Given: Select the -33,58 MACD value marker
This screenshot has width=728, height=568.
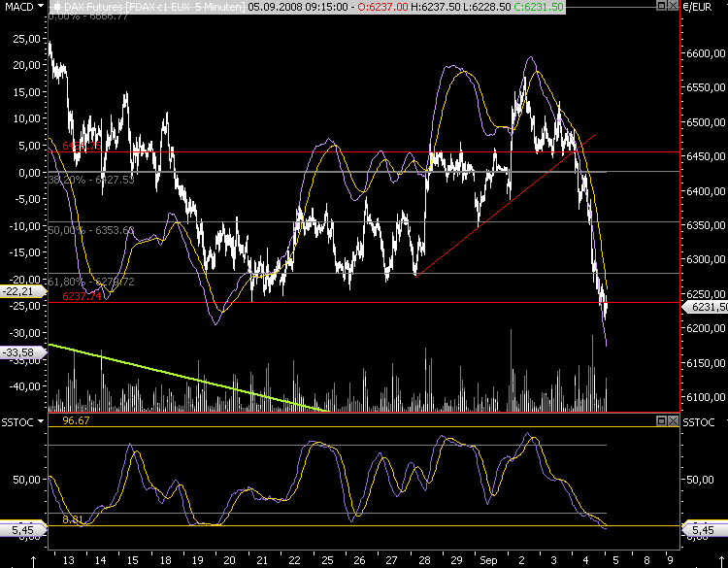Looking at the screenshot, I should [22, 352].
